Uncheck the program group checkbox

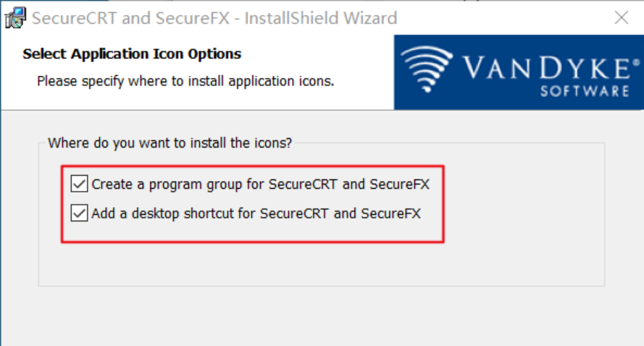pos(79,185)
